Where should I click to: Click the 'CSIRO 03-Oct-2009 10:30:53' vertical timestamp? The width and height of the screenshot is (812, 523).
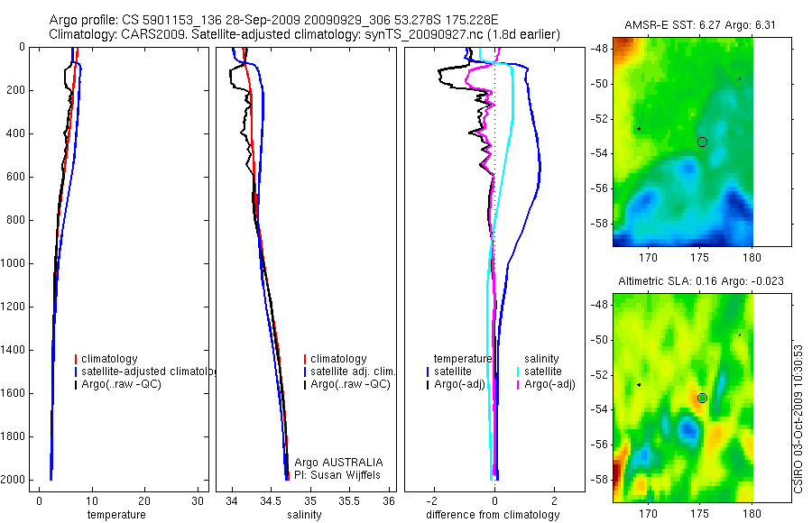click(798, 419)
